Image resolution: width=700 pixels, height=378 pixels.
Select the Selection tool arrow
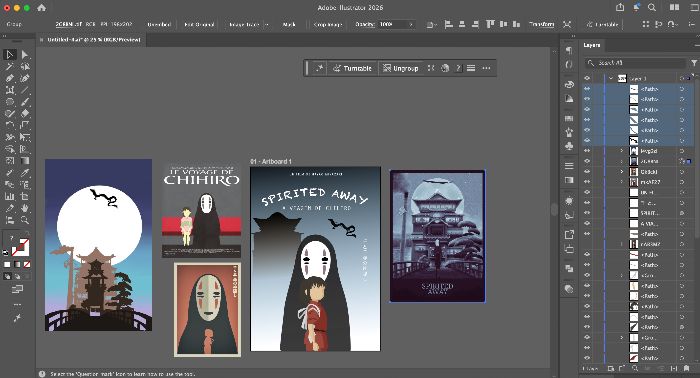coord(9,54)
